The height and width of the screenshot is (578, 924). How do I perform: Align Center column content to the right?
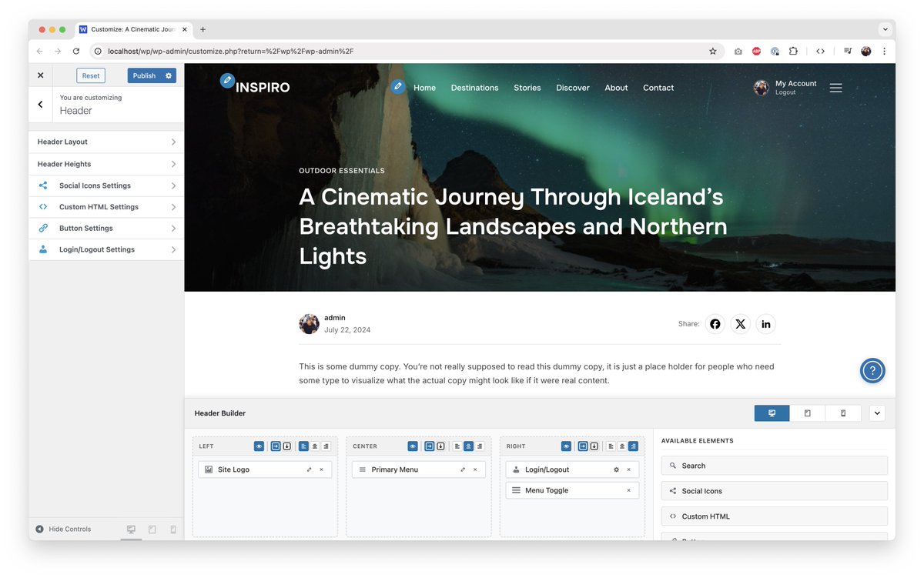point(480,446)
